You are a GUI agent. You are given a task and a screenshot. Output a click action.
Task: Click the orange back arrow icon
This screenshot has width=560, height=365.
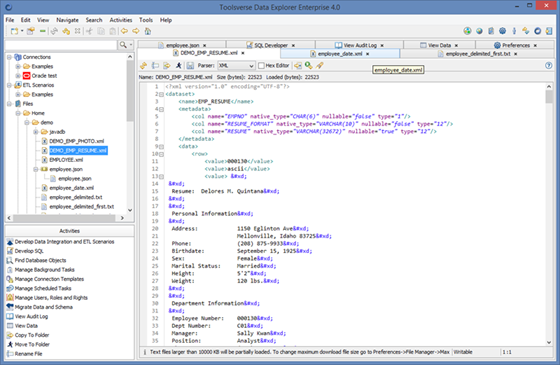coord(124,31)
